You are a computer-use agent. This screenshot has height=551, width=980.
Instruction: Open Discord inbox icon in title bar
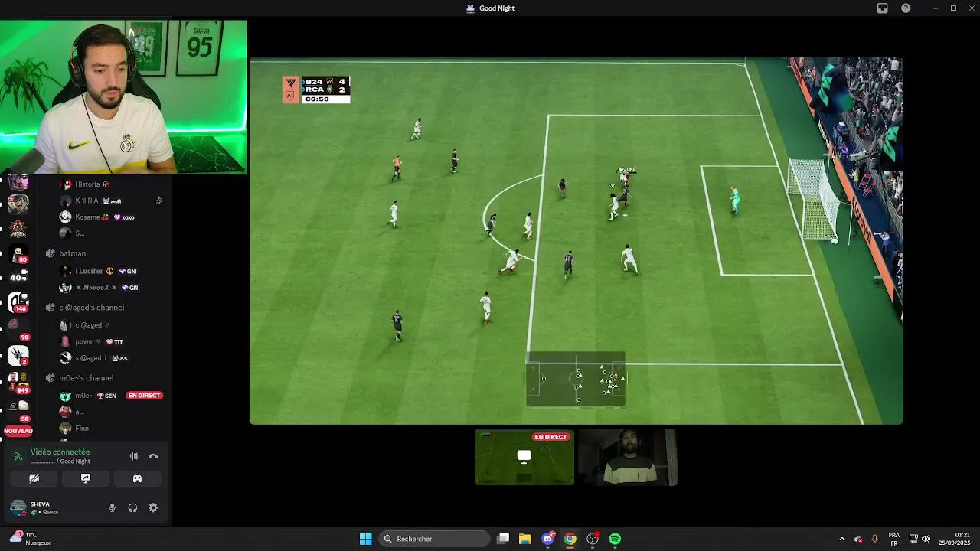[x=883, y=8]
